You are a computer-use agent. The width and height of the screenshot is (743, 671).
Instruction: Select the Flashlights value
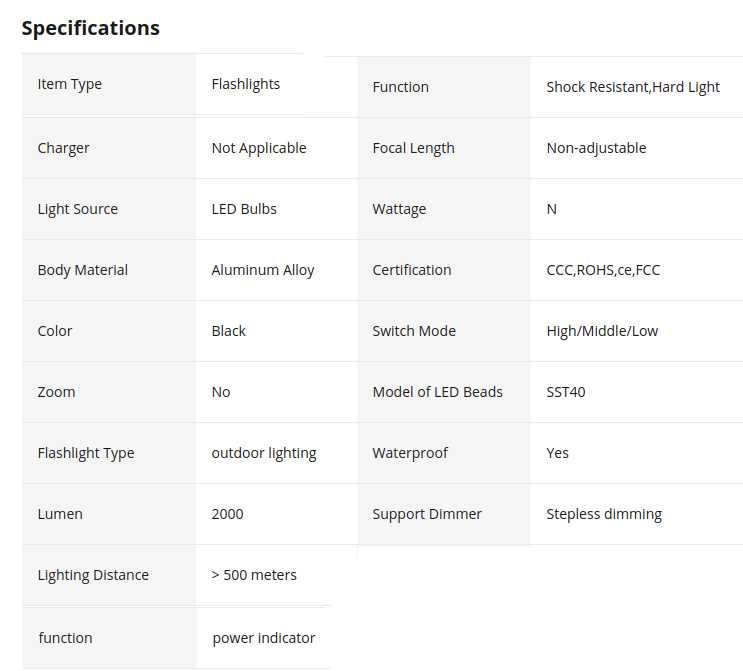(x=246, y=85)
